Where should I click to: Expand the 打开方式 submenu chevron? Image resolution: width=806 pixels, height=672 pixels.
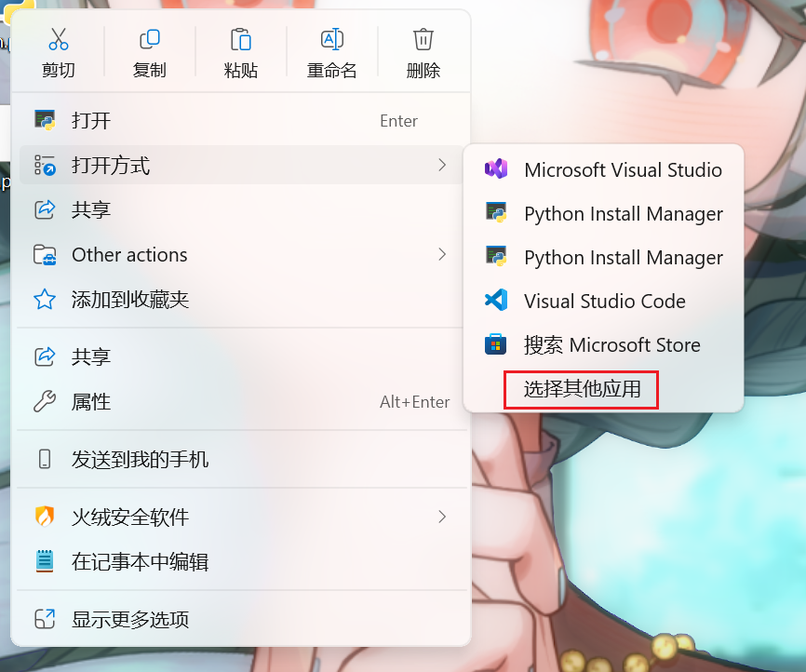coord(442,165)
